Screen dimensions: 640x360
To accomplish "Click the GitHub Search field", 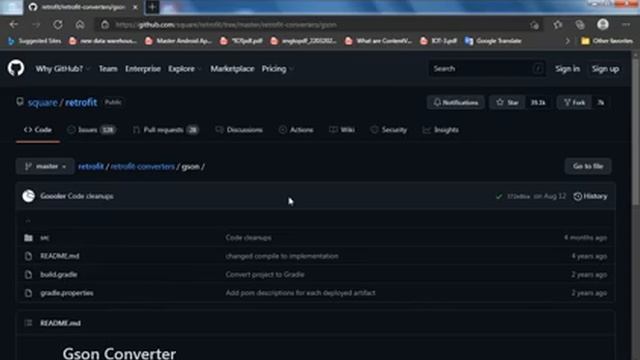I will [487, 69].
